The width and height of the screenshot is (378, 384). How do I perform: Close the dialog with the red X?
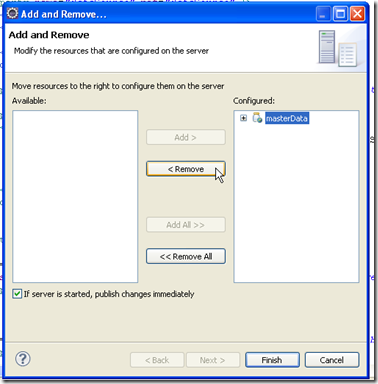point(358,14)
